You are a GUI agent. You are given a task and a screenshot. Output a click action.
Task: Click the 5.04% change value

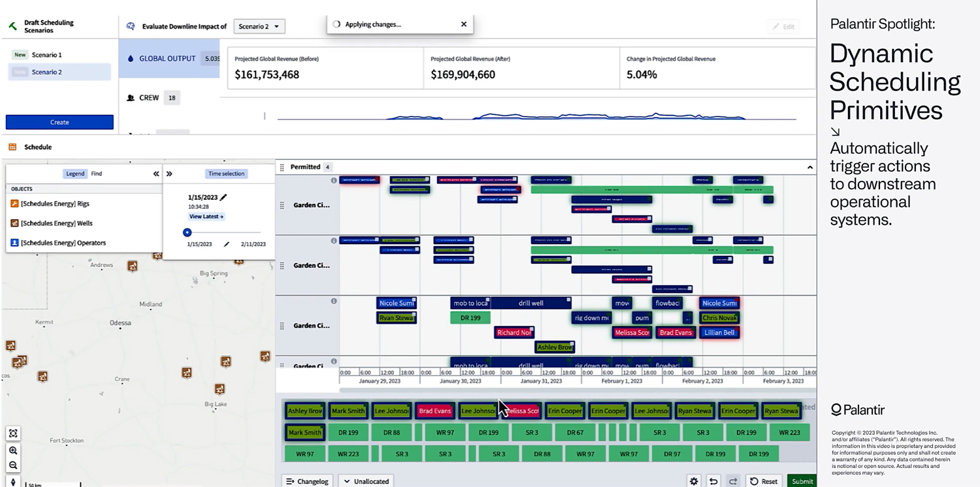[642, 74]
